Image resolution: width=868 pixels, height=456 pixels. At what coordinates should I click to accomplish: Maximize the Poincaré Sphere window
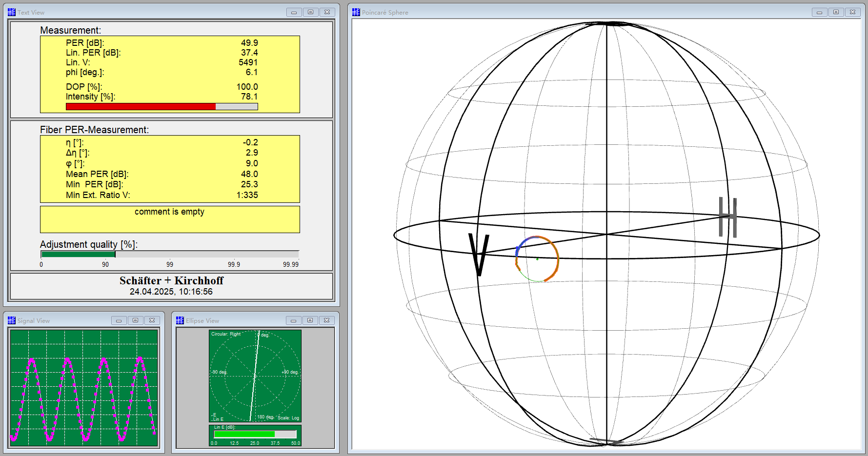[836, 12]
